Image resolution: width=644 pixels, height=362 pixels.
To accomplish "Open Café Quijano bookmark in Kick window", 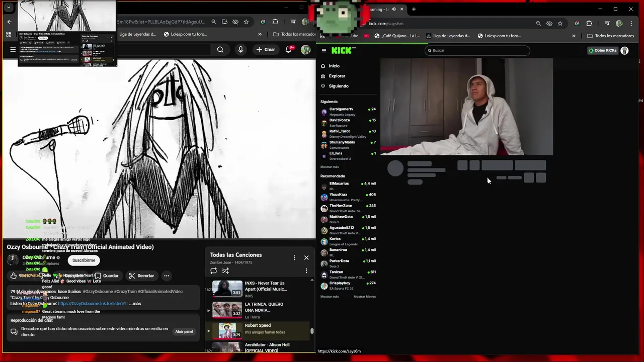I will click(396, 36).
